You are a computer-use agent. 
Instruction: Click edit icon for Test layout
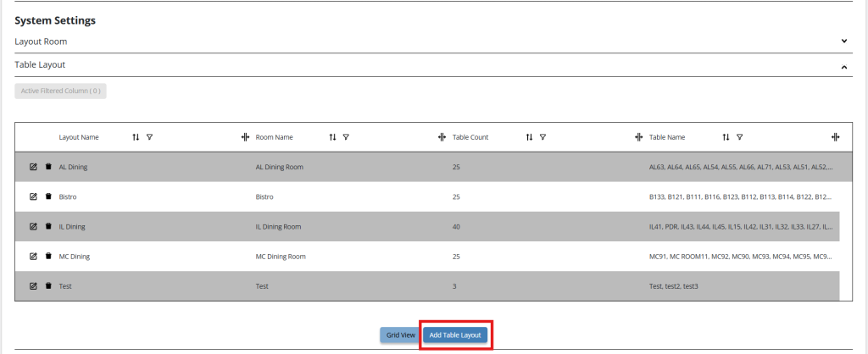pyautogui.click(x=33, y=286)
